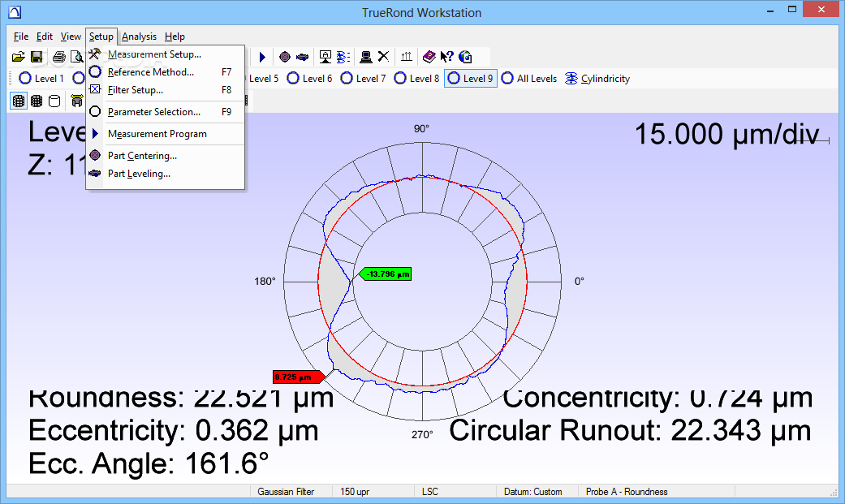Start measurement with the blue play arrow
The height and width of the screenshot is (504, 845).
point(262,57)
